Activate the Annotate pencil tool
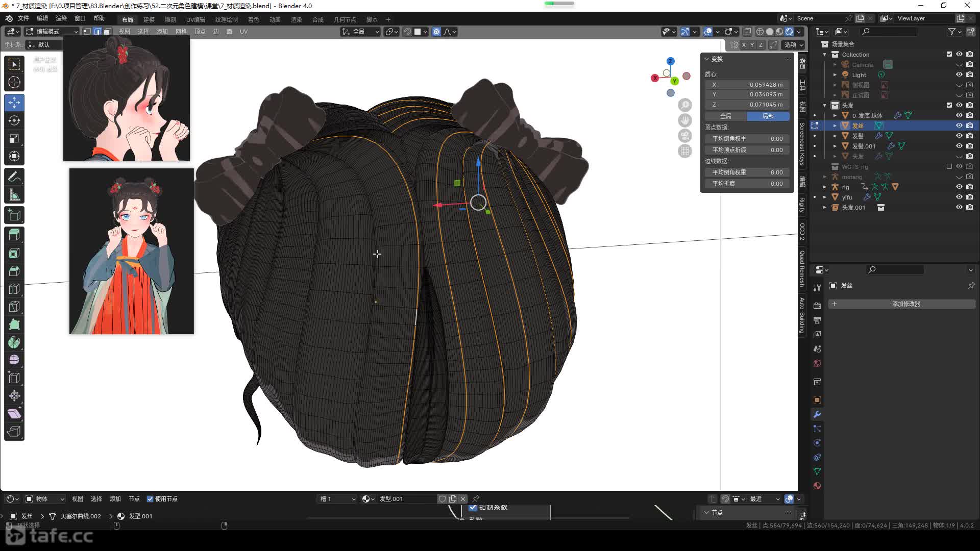 tap(14, 177)
